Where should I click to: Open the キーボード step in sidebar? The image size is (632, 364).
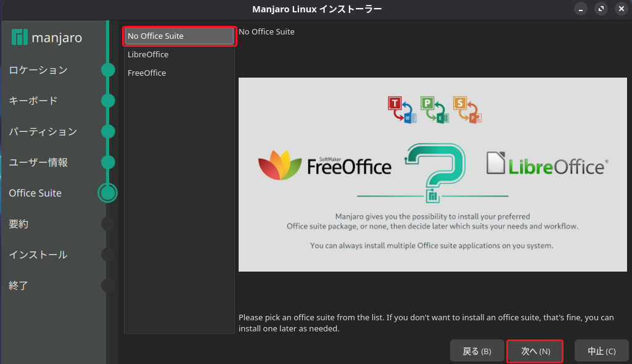[33, 100]
